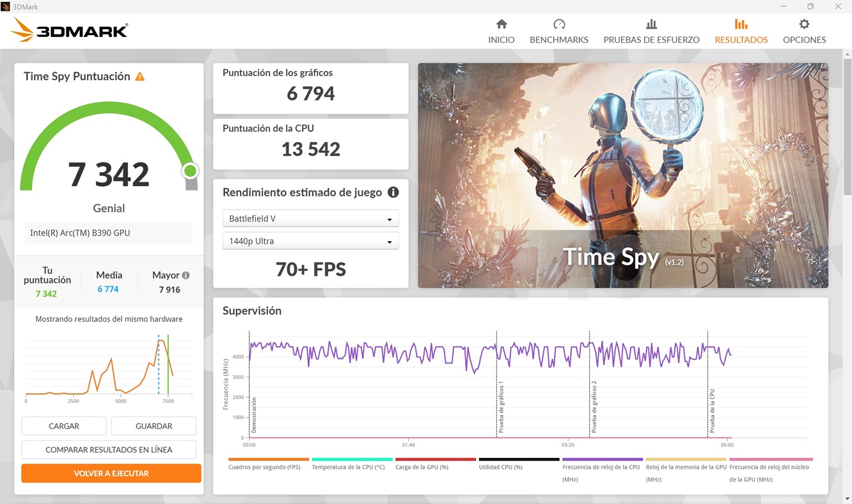Click the warning triangle beside Time Spy Puntuación
Viewport: 852px width, 504px height.
(139, 75)
